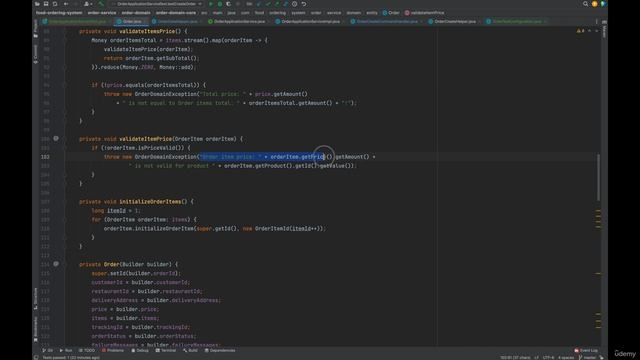Click the Rollback/undo arrow icon
The width and height of the screenshot is (640, 360).
(x=304, y=4)
